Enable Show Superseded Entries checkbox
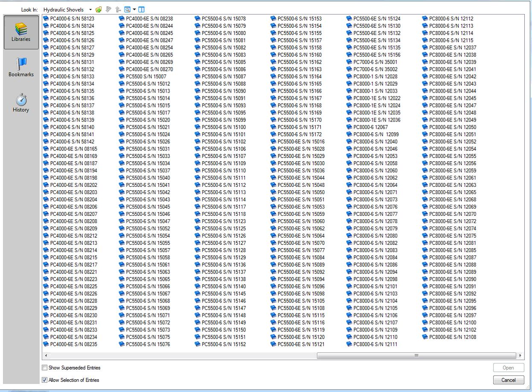This screenshot has width=532, height=392. pos(45,368)
